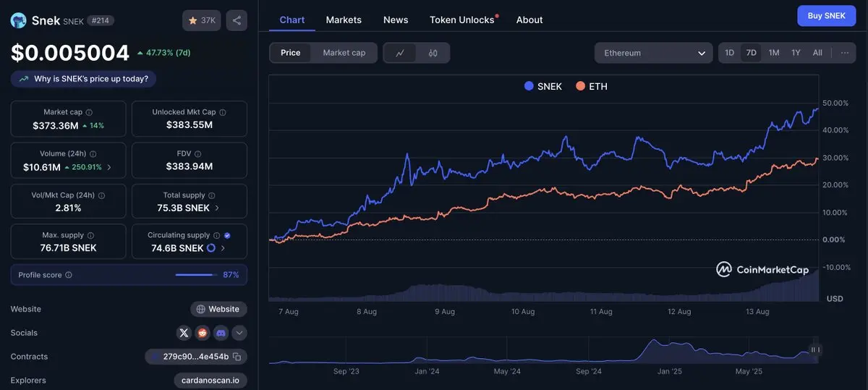868x390 pixels.
Task: Add SNEK to watchlist via star button
Action: 202,20
